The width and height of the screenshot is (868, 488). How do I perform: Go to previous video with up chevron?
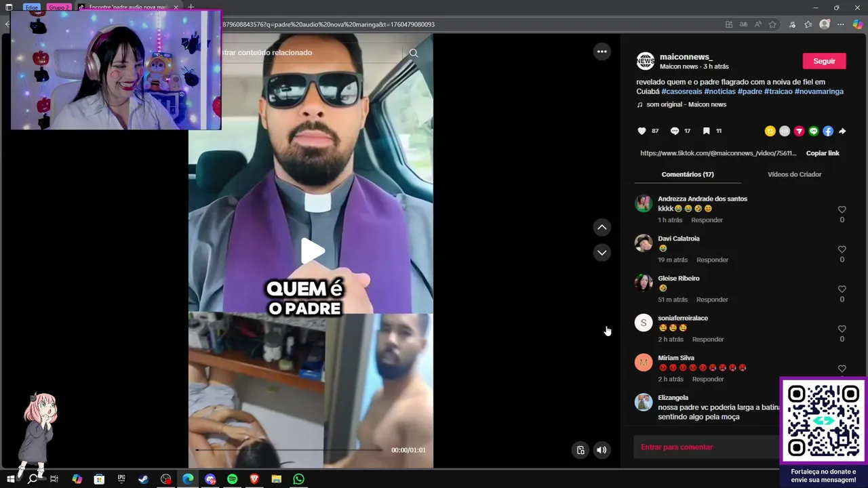[x=601, y=227]
